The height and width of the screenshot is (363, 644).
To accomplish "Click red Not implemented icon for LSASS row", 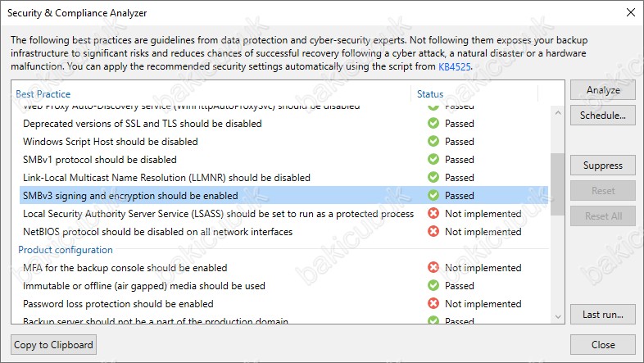I will pos(433,214).
